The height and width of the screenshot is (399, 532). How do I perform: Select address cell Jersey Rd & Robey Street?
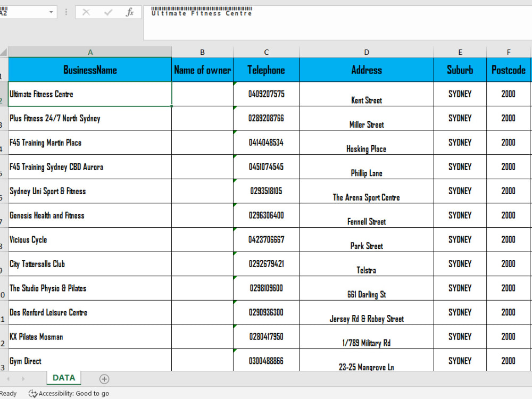tap(367, 312)
